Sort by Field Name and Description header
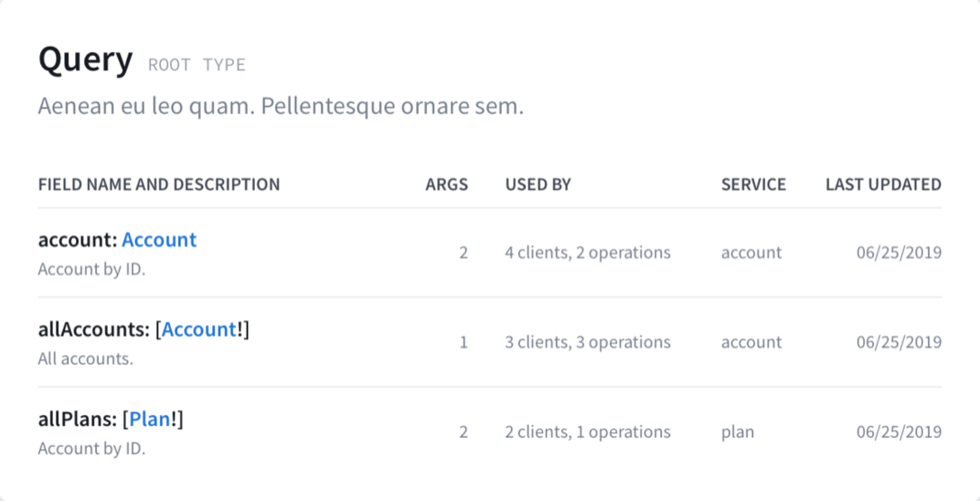 (159, 185)
